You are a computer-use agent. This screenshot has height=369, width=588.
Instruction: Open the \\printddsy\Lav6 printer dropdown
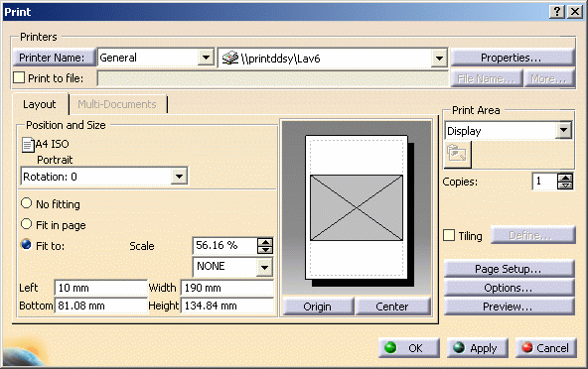click(439, 59)
